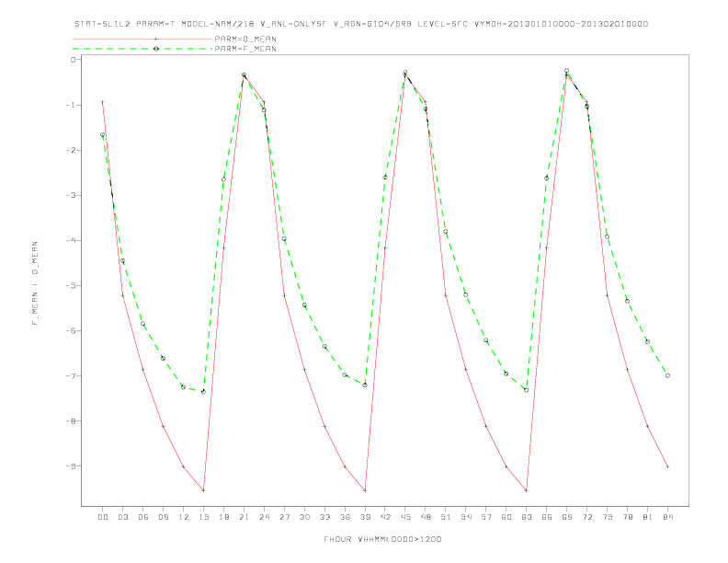Select the PARM=F_MEAN legend label
The width and height of the screenshot is (728, 563).
click(x=245, y=49)
